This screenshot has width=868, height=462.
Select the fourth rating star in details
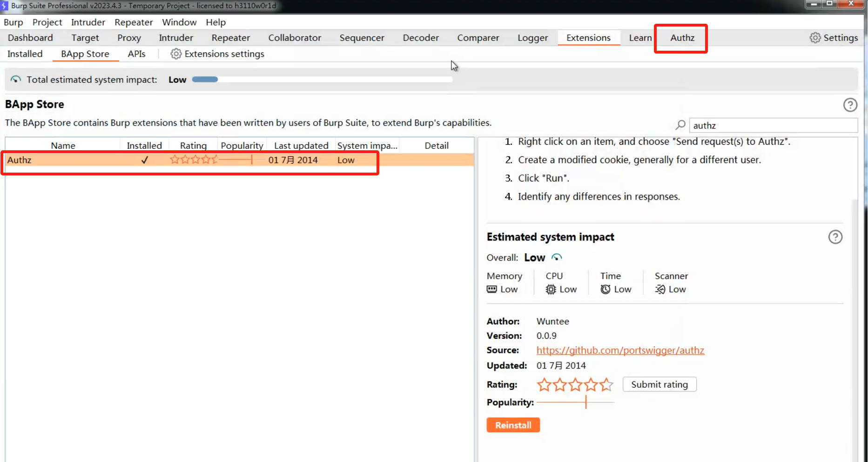(591, 385)
